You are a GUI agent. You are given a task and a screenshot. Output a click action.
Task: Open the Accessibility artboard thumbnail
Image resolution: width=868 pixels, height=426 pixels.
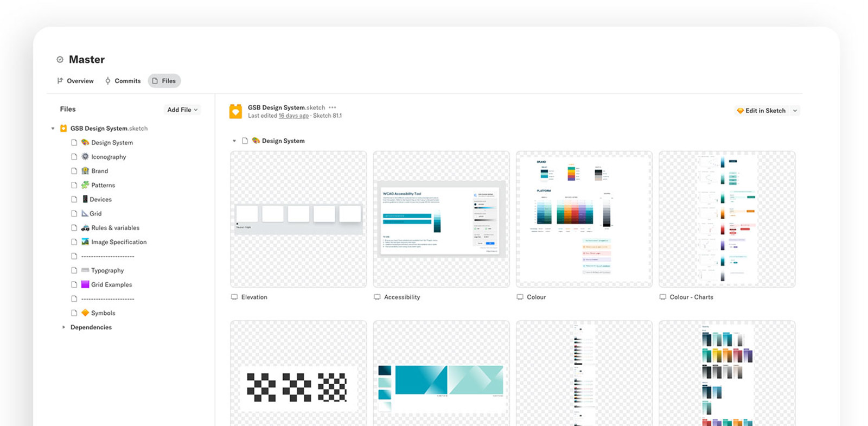(x=442, y=219)
